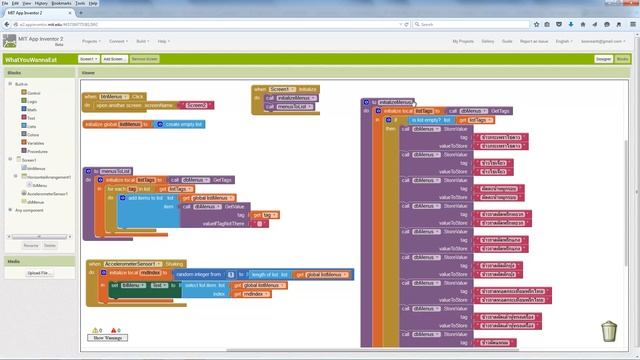The width and height of the screenshot is (640, 360).
Task: Open the English language dropdown
Action: tap(564, 41)
